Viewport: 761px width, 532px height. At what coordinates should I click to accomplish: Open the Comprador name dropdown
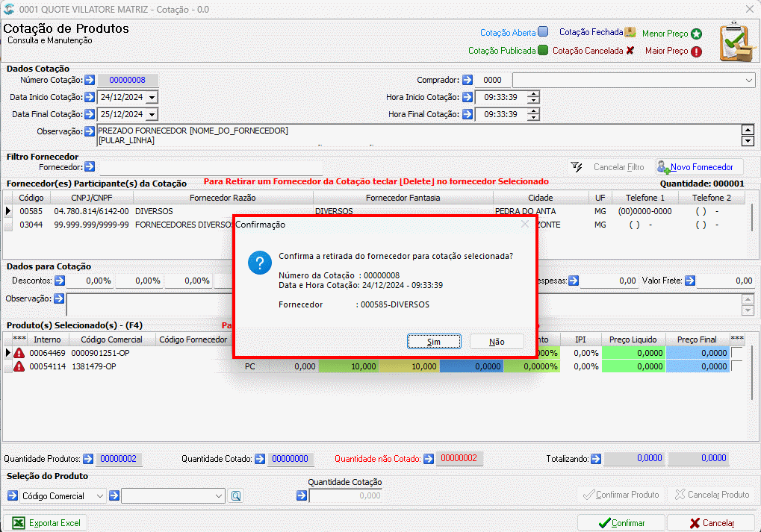coord(749,80)
